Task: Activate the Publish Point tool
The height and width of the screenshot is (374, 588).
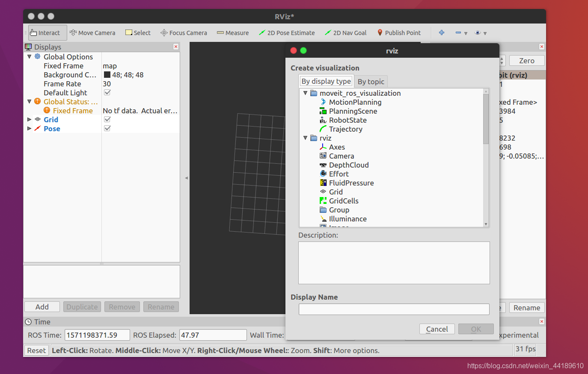Action: [x=399, y=33]
